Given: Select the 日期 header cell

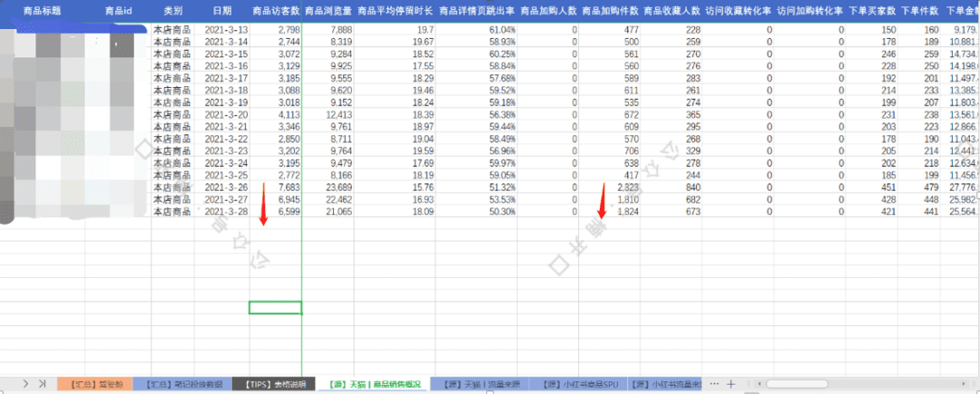Looking at the screenshot, I should pos(221,12).
